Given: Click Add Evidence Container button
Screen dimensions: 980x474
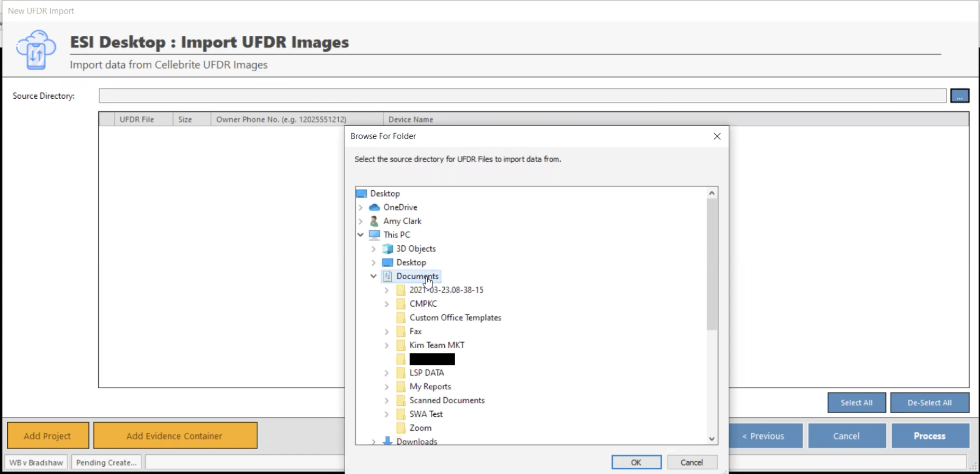Looking at the screenshot, I should (x=175, y=436).
